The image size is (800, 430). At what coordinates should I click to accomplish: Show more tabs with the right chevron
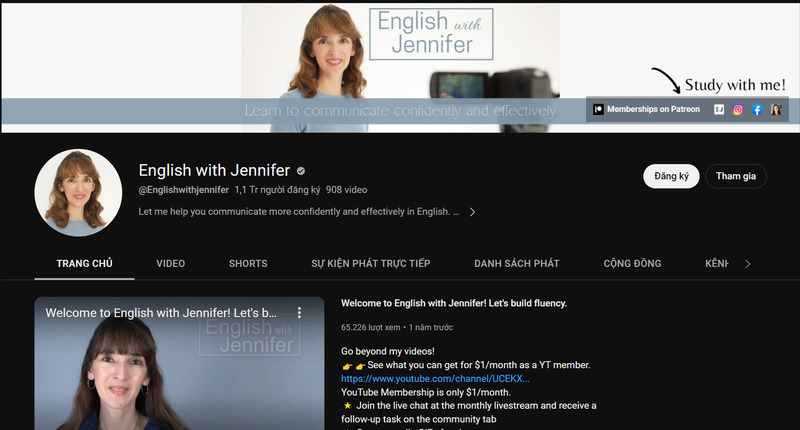(747, 264)
